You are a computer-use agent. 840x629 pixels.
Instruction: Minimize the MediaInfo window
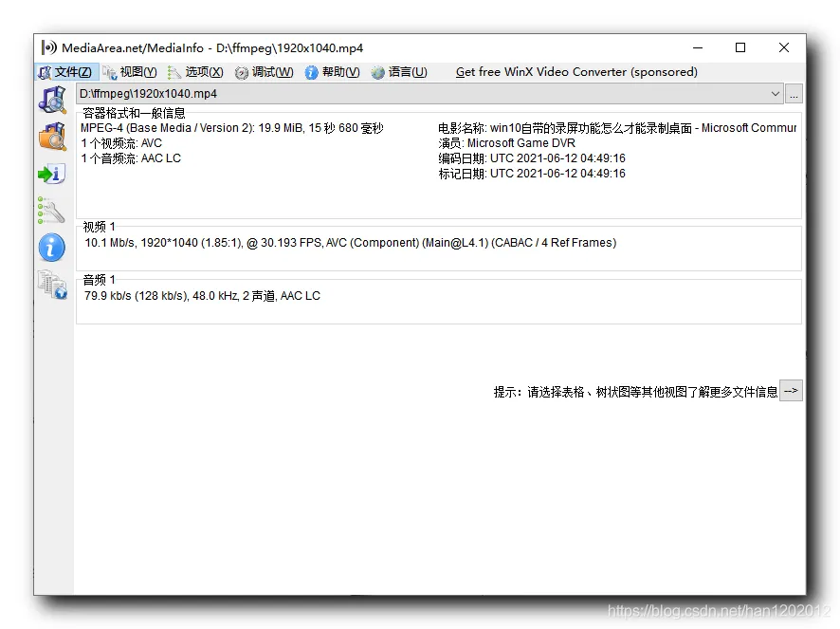[x=698, y=47]
